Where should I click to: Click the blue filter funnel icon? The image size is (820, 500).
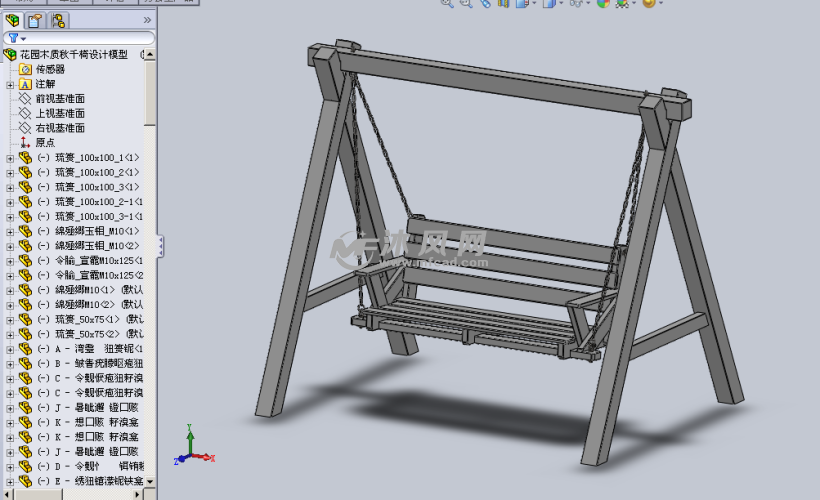click(x=13, y=38)
